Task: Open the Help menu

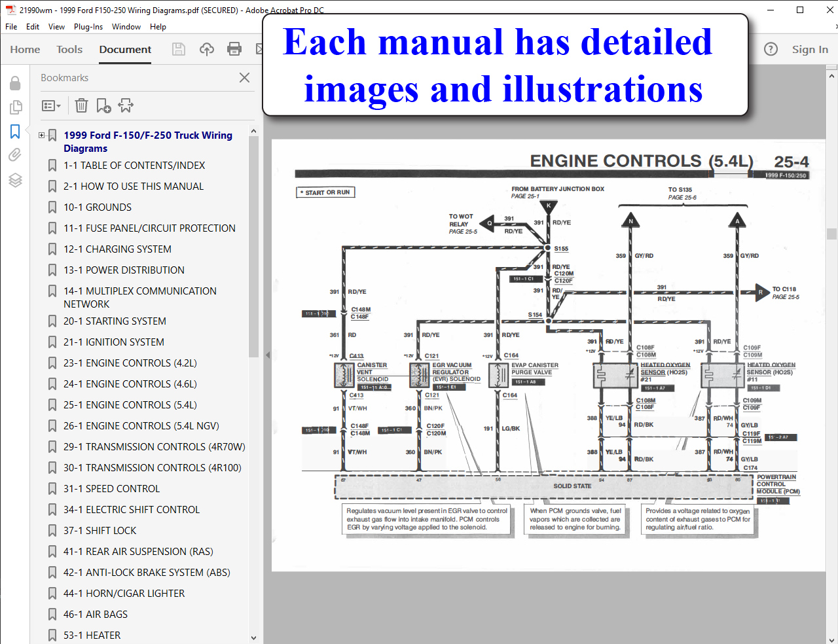Action: (x=158, y=27)
